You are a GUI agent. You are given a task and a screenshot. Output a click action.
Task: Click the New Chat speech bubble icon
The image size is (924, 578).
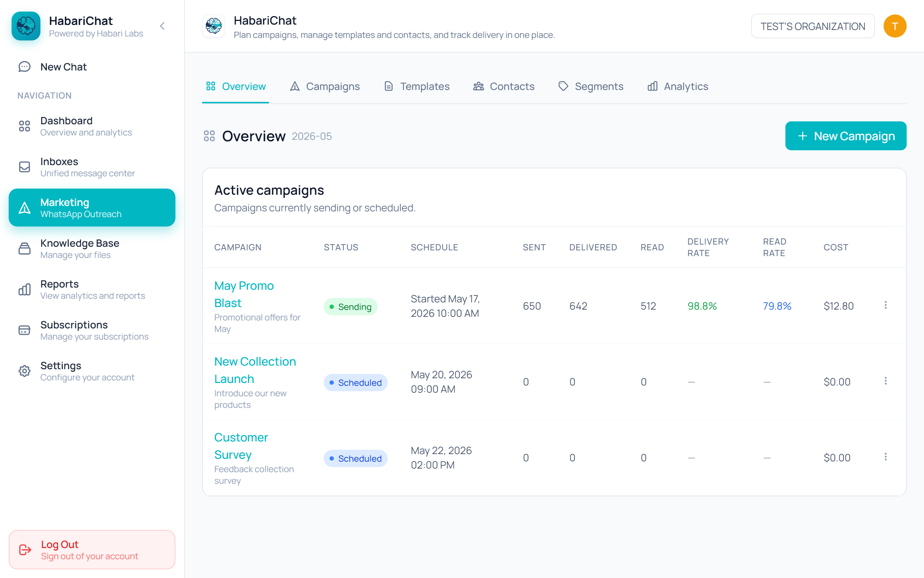25,67
